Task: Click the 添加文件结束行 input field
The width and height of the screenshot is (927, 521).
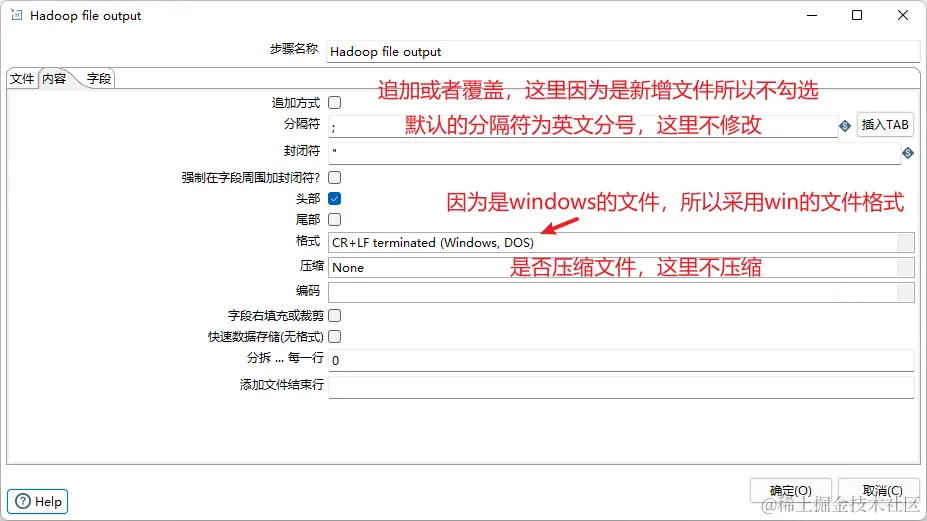Action: pyautogui.click(x=621, y=387)
